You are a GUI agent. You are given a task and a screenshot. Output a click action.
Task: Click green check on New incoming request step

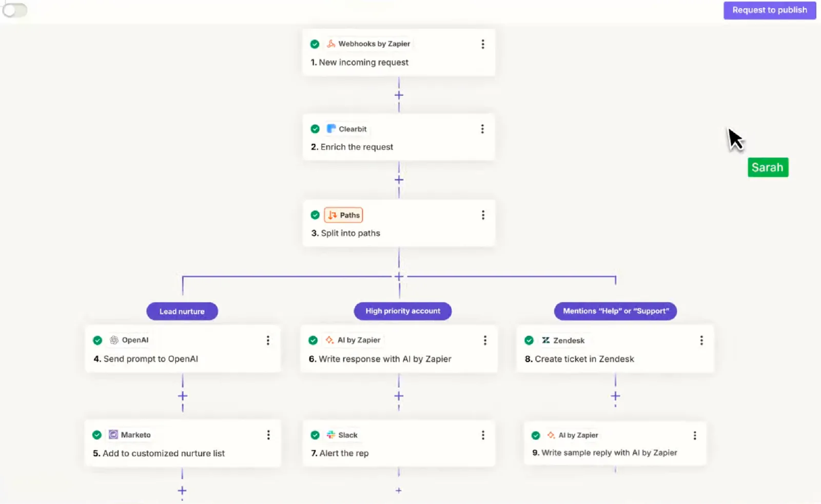[315, 44]
